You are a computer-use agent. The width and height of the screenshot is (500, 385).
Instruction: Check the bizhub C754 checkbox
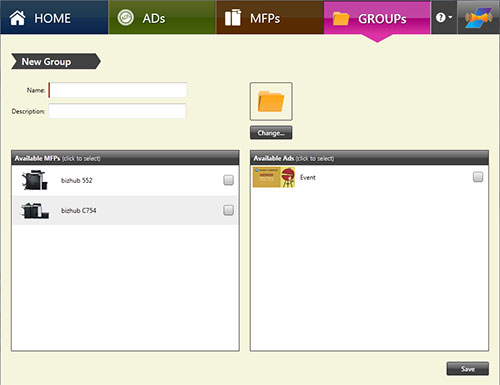point(228,210)
